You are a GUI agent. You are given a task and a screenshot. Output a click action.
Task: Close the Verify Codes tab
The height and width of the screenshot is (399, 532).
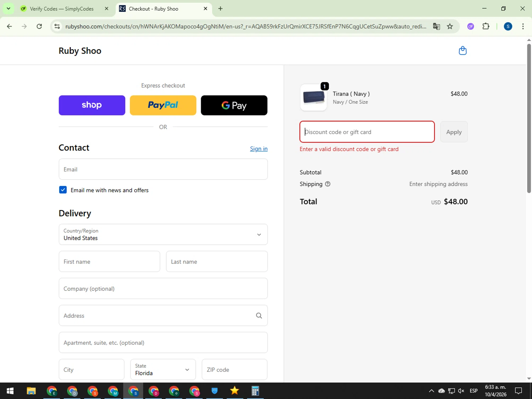106,9
